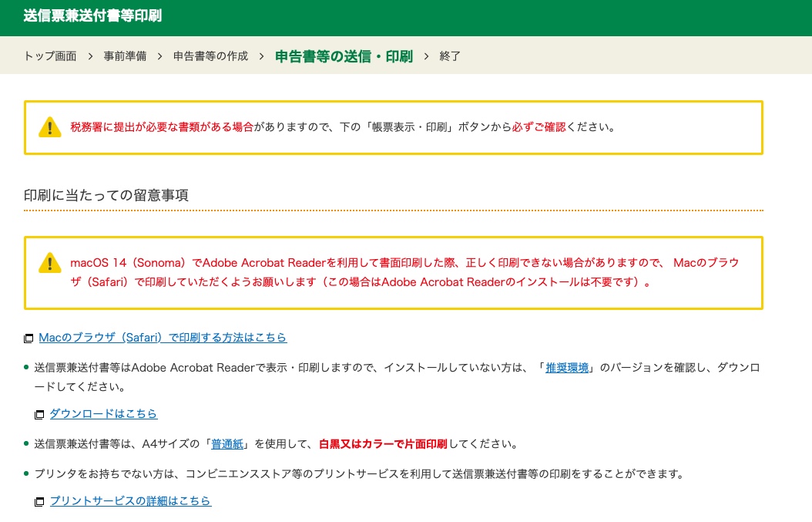Select 申告書等の送信・印刷 breadcrumb step

coord(344,56)
